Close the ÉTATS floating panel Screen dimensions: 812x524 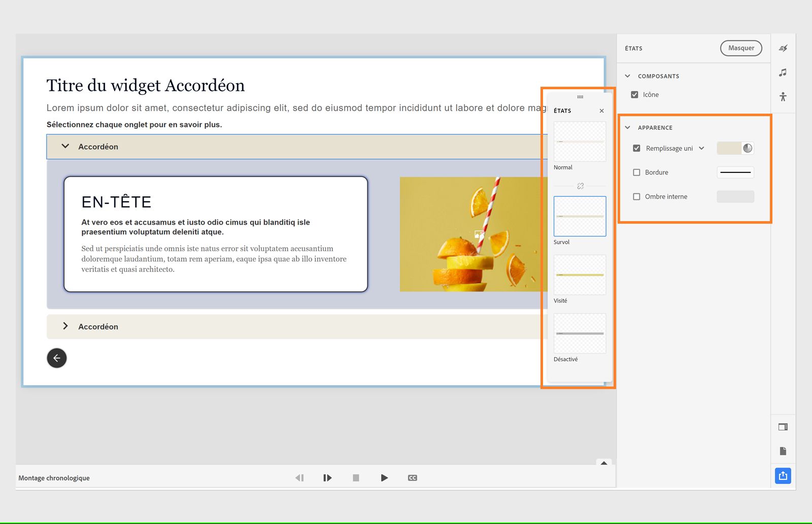[601, 111]
